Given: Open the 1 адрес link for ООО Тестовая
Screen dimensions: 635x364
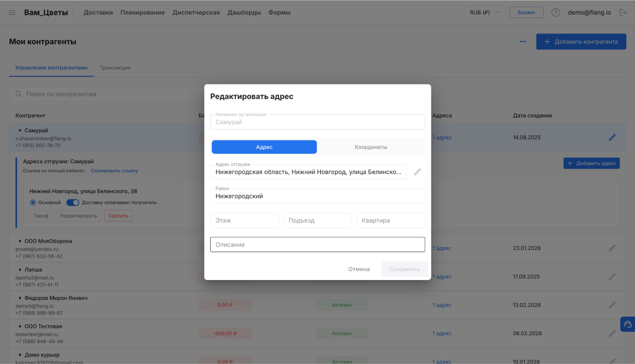Looking at the screenshot, I should [442, 333].
